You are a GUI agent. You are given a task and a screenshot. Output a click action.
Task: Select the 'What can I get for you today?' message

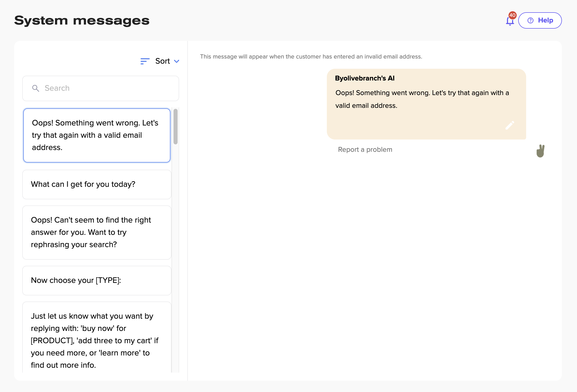click(97, 185)
